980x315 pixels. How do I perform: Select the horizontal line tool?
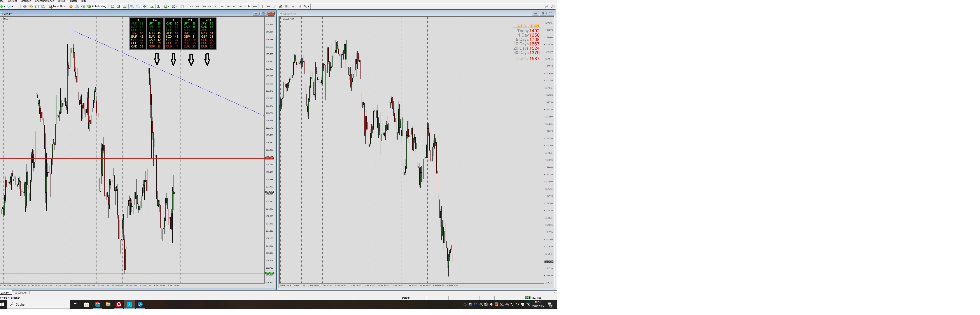269,7
